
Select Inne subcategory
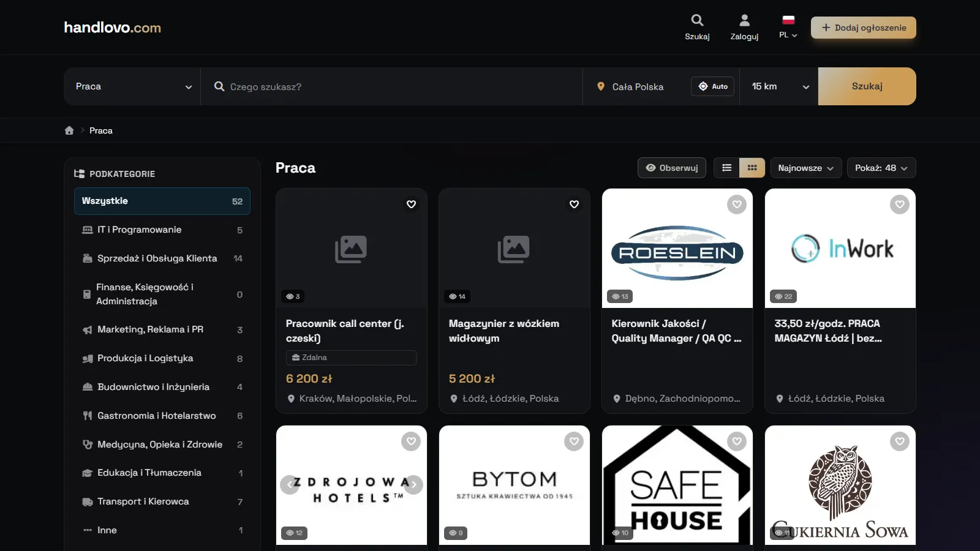162,530
